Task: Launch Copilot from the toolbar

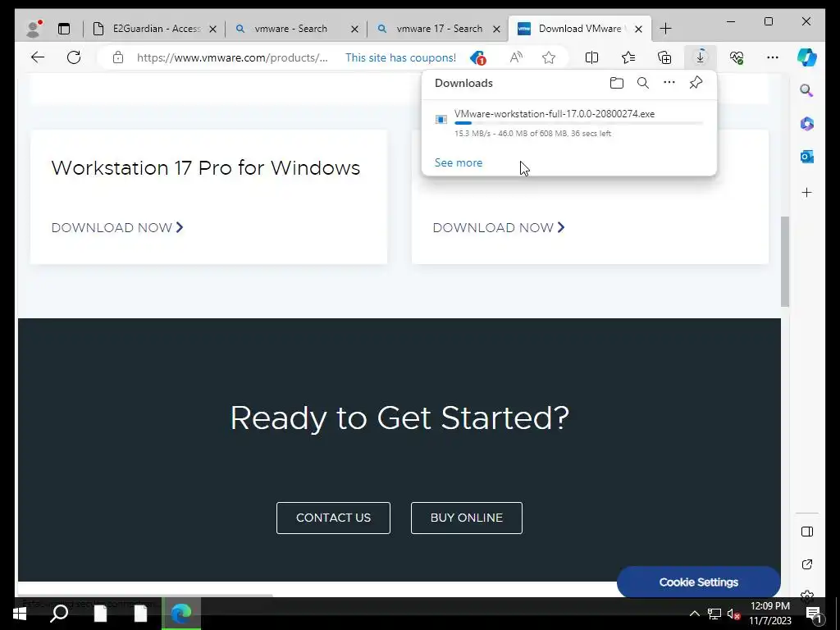Action: [807, 57]
